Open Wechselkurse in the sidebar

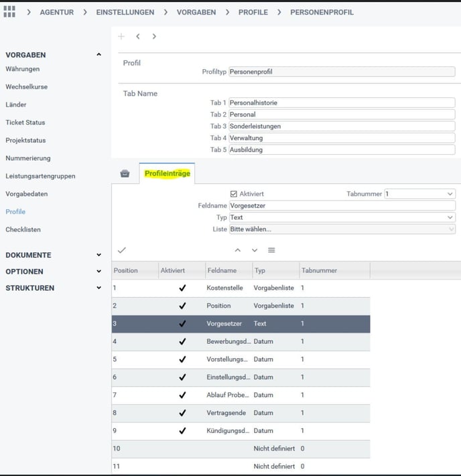[x=26, y=87]
